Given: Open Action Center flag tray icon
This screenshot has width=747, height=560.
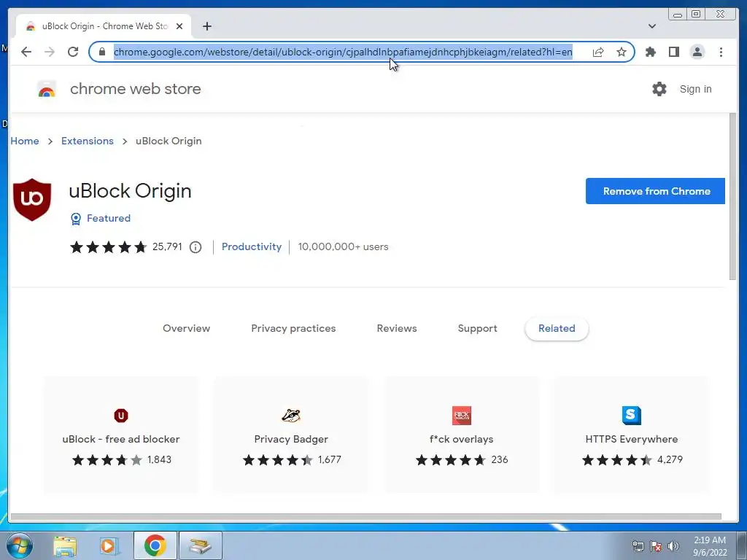Looking at the screenshot, I should pyautogui.click(x=656, y=546).
